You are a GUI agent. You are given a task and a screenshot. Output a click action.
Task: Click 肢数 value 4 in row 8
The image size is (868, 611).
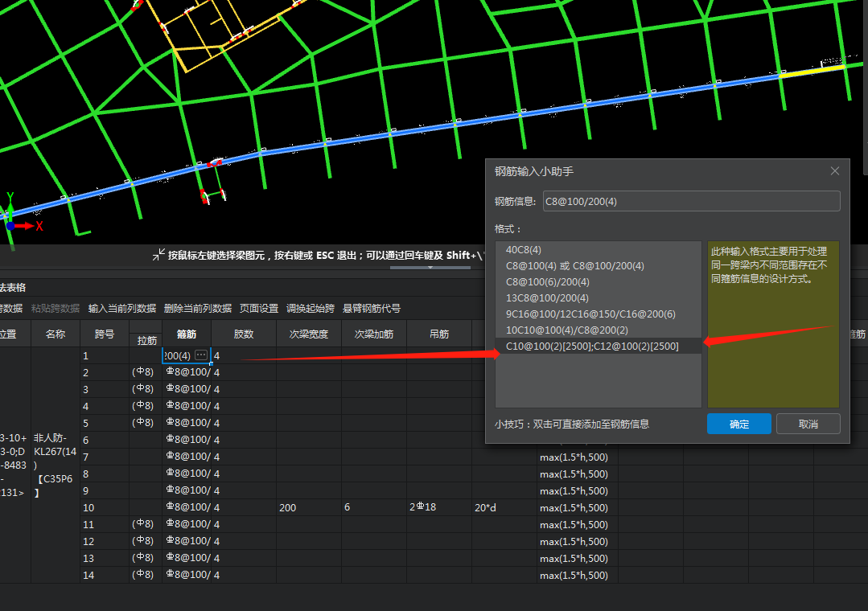point(244,474)
